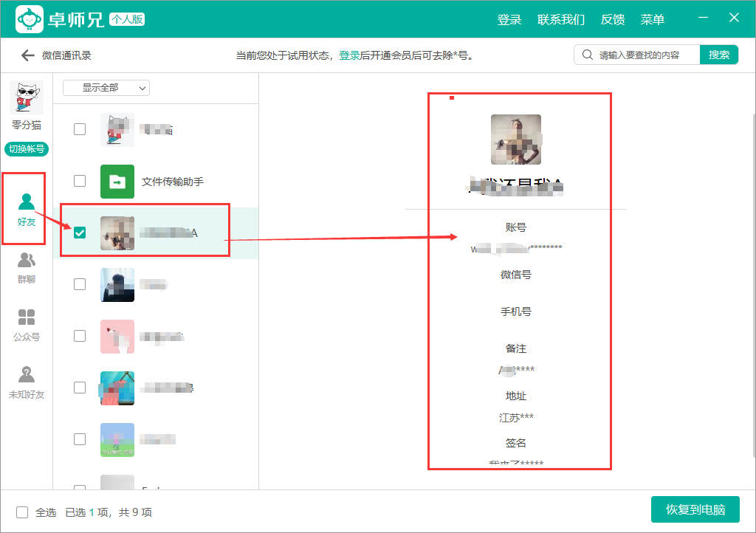Image resolution: width=756 pixels, height=533 pixels.
Task: Expand the 显示全部 filter dropdown
Action: click(106, 88)
